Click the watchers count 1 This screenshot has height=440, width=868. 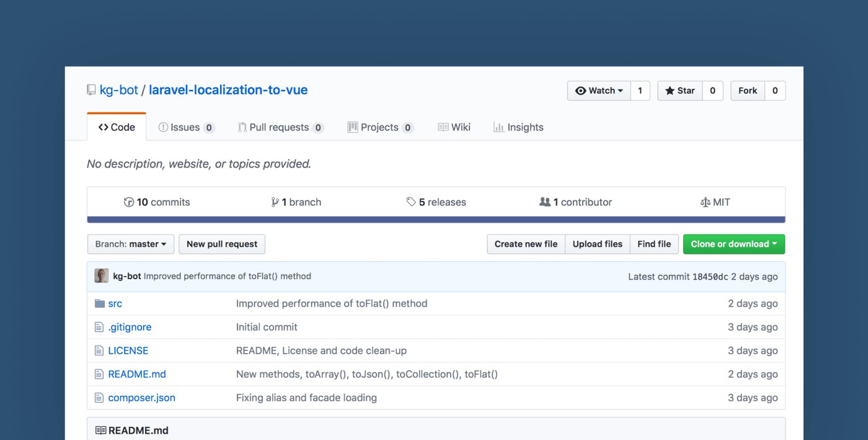[x=640, y=91]
